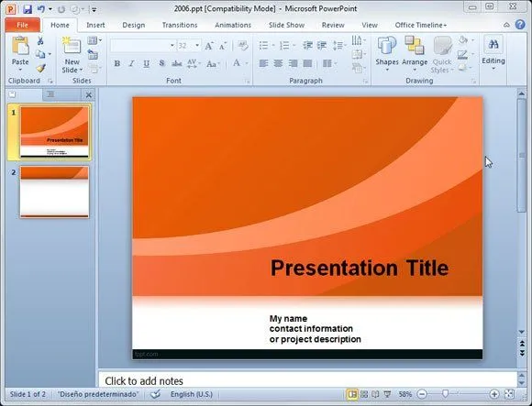Screen dimensions: 532x406
Task: Run spell check from the status bar icon
Action: [155, 394]
